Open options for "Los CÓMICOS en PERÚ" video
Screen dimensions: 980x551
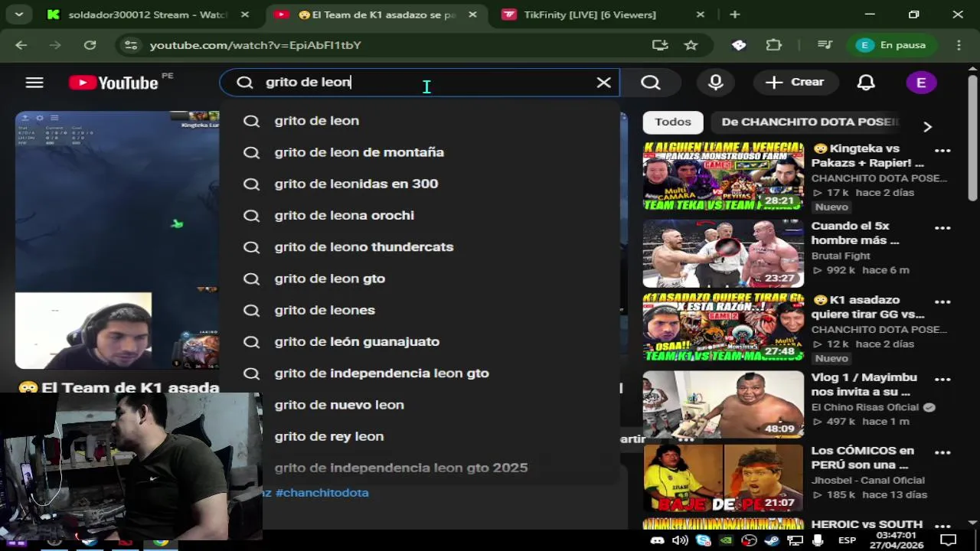tap(942, 452)
